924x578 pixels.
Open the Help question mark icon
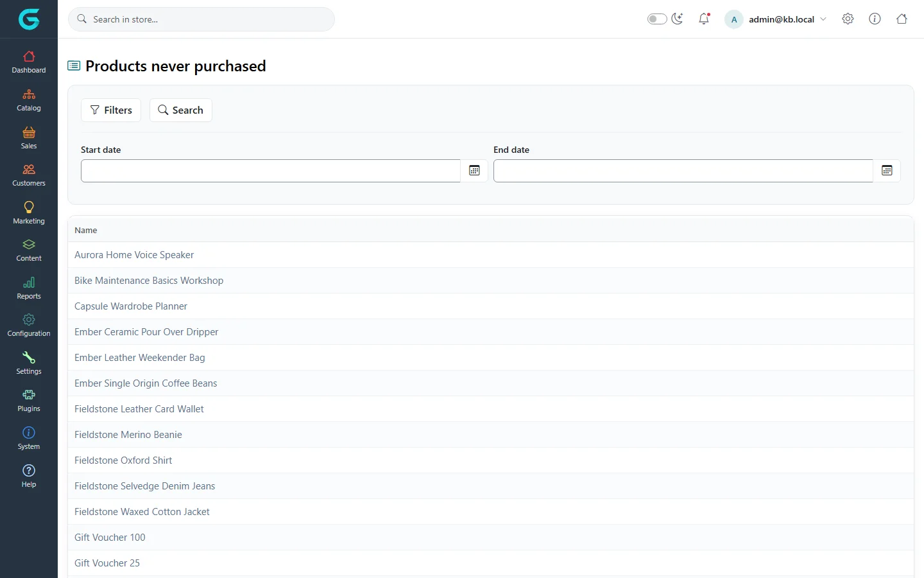[29, 470]
